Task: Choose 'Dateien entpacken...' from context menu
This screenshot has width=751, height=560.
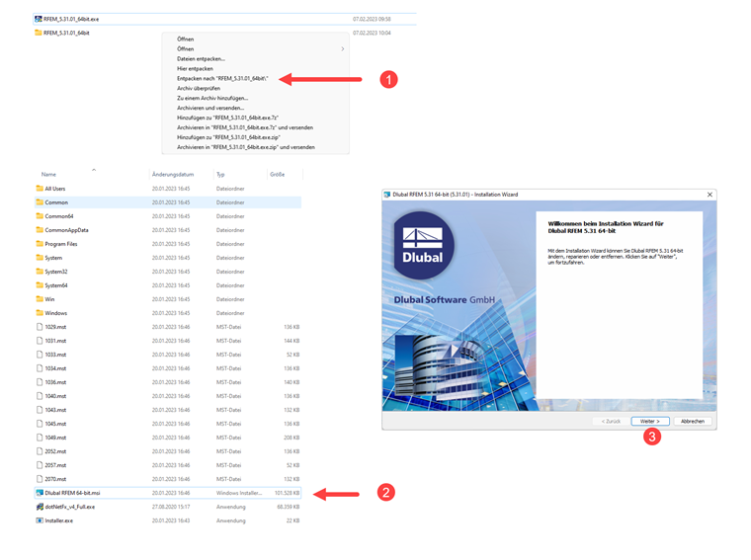Action: click(x=201, y=59)
